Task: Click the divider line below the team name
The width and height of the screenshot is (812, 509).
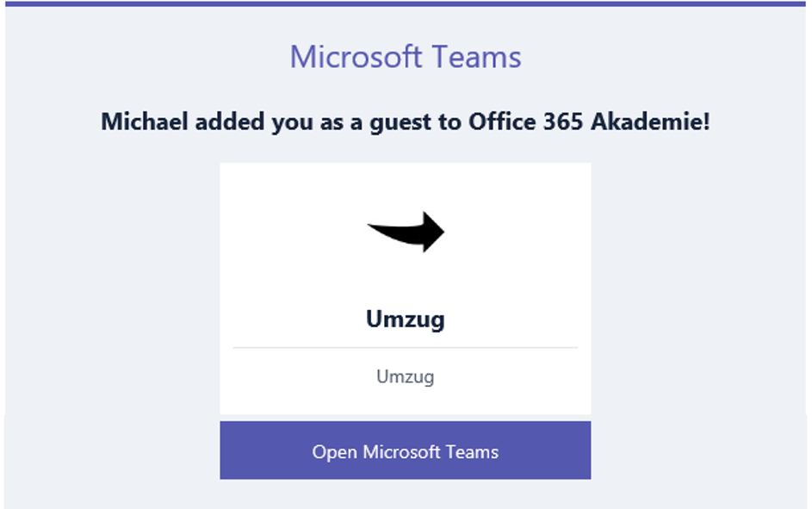Action: (x=406, y=347)
